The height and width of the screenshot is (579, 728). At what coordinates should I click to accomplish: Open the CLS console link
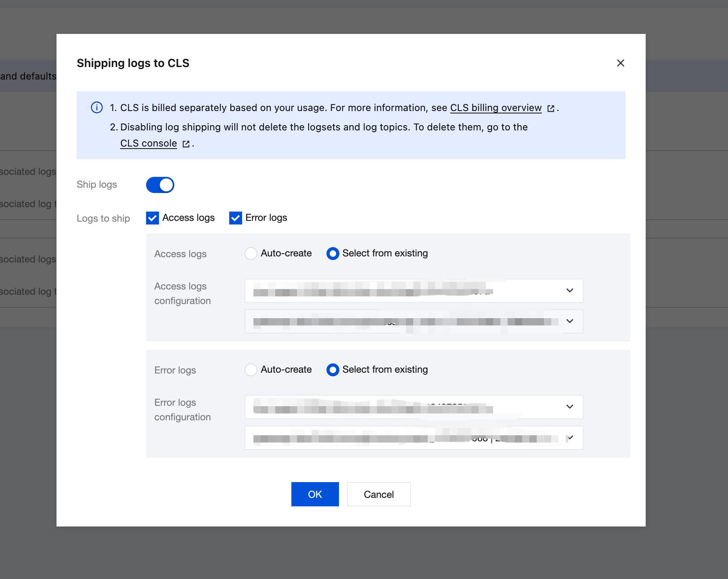[x=149, y=143]
